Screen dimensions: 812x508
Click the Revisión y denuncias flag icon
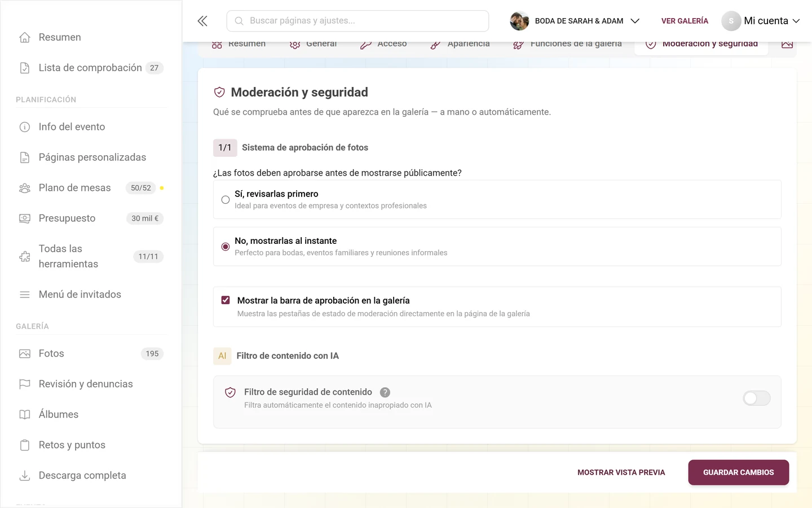point(25,384)
